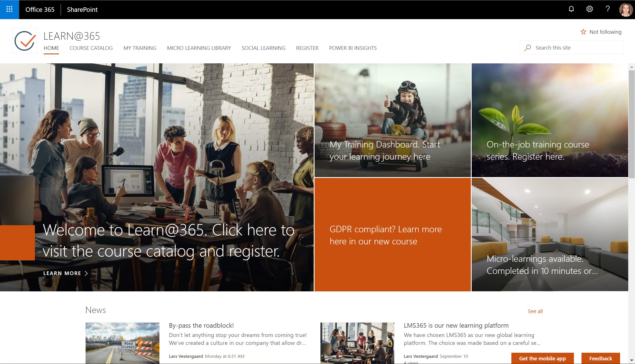Open Micro-learnings available tile
Screen dimensions: 635x364
pos(550,235)
